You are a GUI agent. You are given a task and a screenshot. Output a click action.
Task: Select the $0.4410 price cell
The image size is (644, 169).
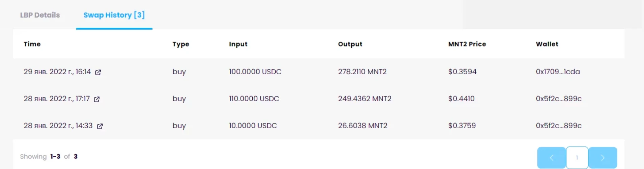[x=461, y=98]
